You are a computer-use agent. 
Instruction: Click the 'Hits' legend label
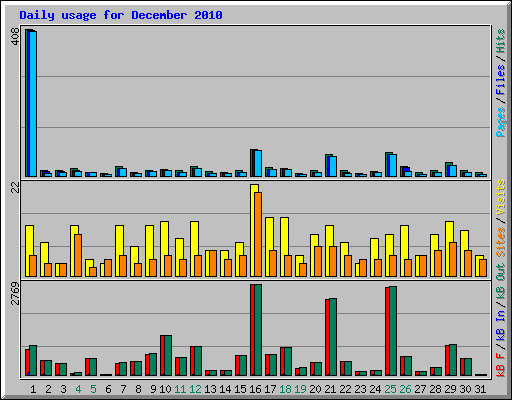[501, 41]
